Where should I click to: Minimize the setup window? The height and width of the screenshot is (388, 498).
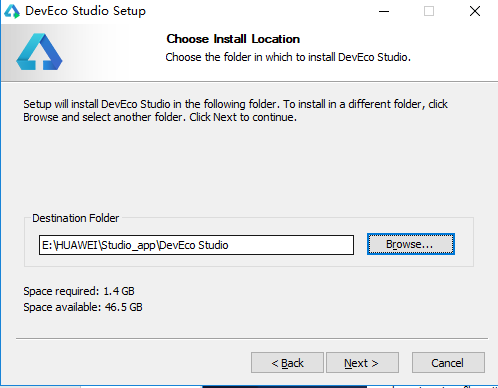pos(384,11)
